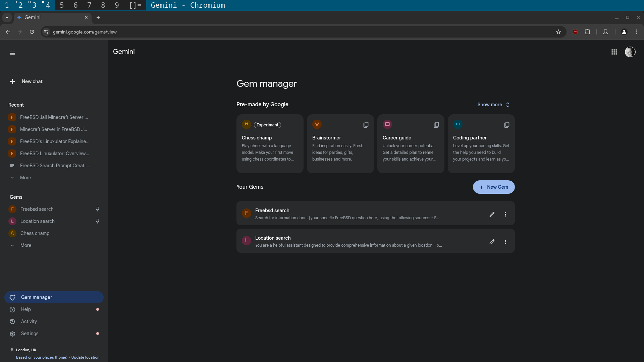Expand Show more pre-made gems

[x=493, y=105]
